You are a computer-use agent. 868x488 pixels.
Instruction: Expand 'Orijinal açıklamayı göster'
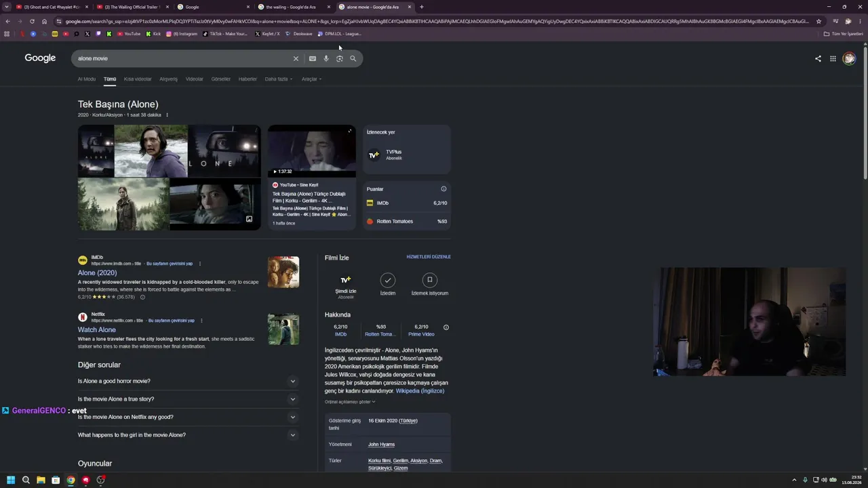pyautogui.click(x=350, y=402)
